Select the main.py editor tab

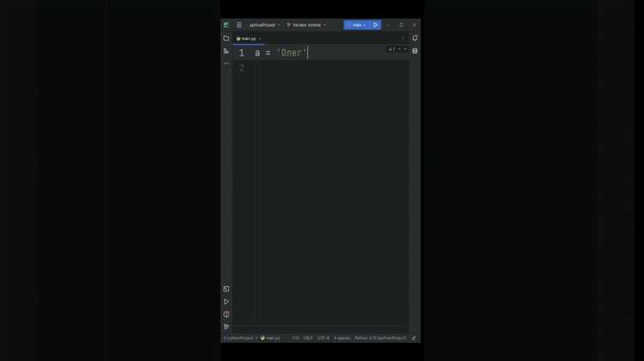[x=246, y=39]
